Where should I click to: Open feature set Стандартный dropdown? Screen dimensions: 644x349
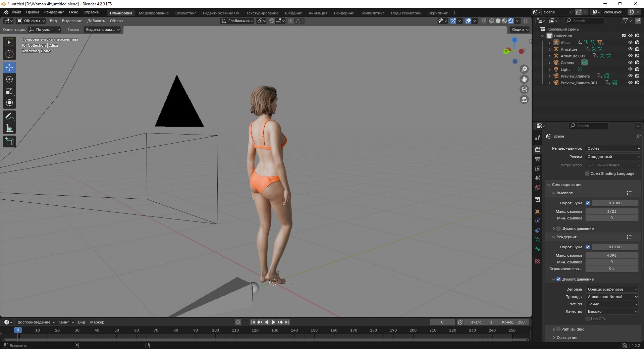pyautogui.click(x=613, y=157)
